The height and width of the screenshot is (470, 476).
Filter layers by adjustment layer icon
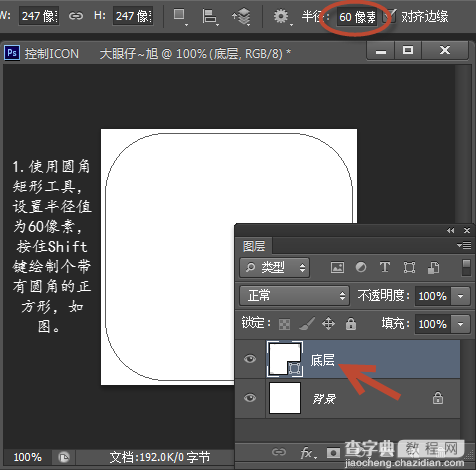coord(361,267)
